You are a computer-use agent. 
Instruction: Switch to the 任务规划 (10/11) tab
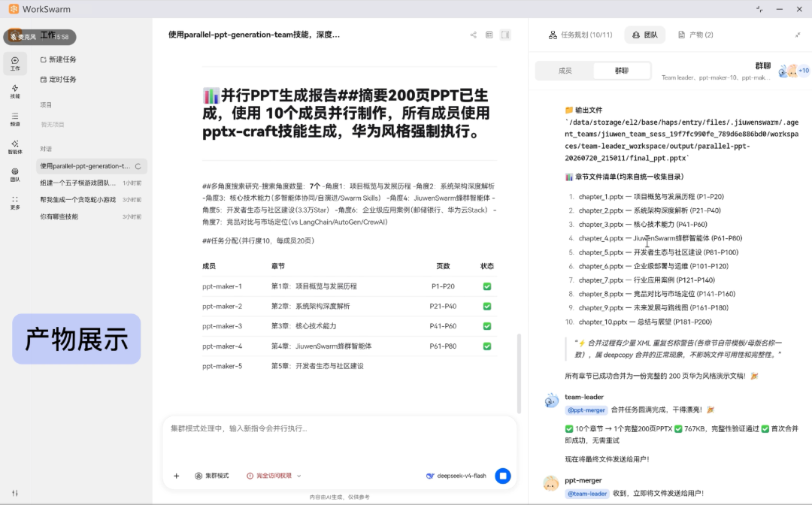[580, 35]
